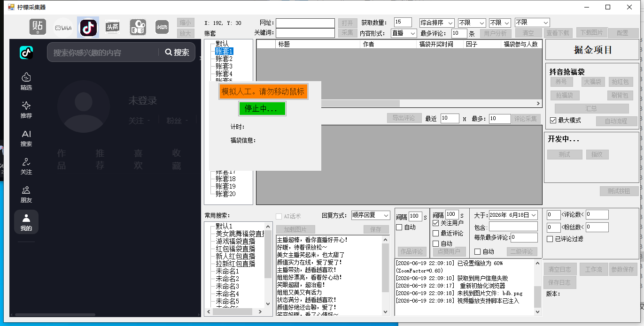This screenshot has height=326, width=644.
Task: Click the 标题 column header
Action: coord(318,44)
